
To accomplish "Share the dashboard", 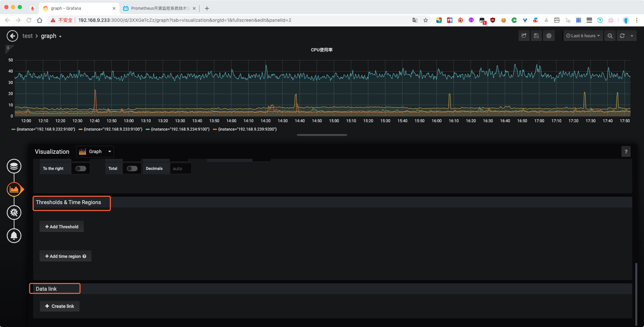I will tap(524, 36).
